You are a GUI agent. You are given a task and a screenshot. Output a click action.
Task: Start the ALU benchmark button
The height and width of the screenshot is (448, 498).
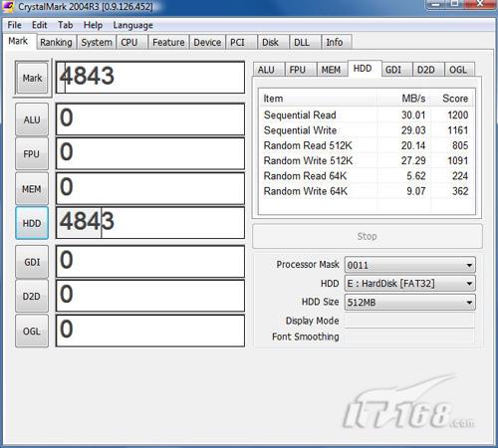(x=32, y=119)
